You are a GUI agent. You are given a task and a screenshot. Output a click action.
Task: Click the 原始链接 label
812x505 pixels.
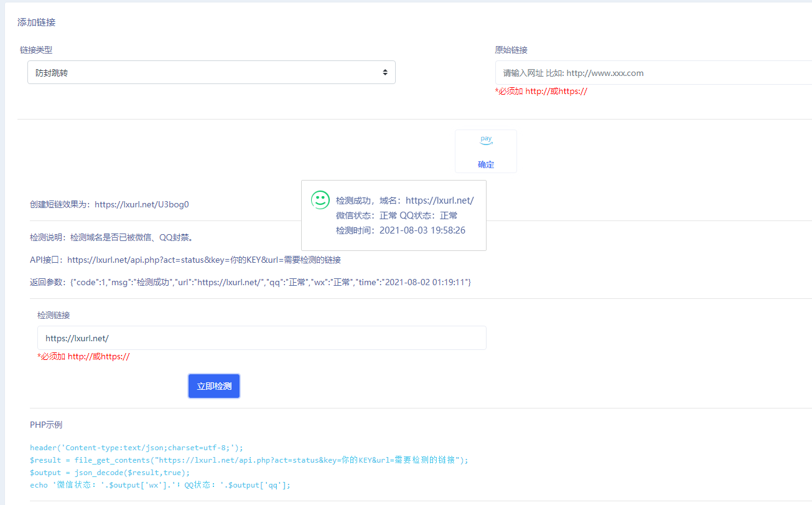tap(511, 50)
